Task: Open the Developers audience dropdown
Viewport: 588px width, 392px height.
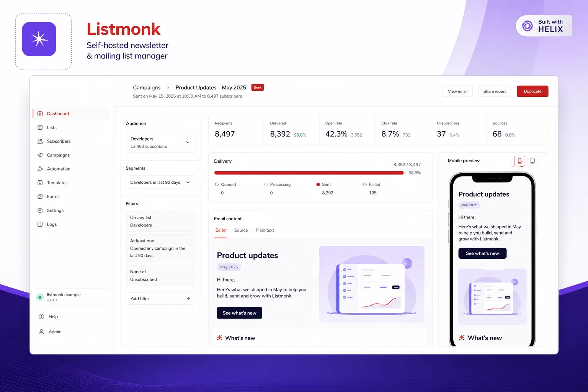Action: click(160, 142)
